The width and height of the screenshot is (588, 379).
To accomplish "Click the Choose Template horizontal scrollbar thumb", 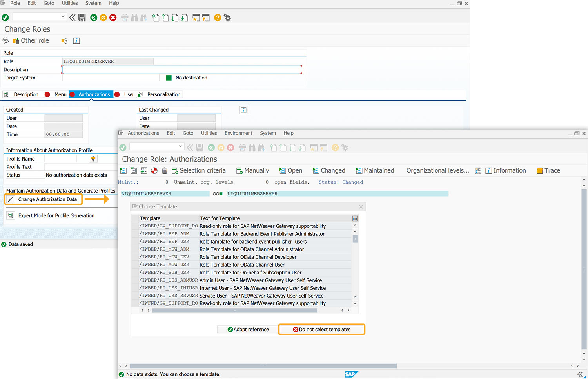I will [234, 310].
